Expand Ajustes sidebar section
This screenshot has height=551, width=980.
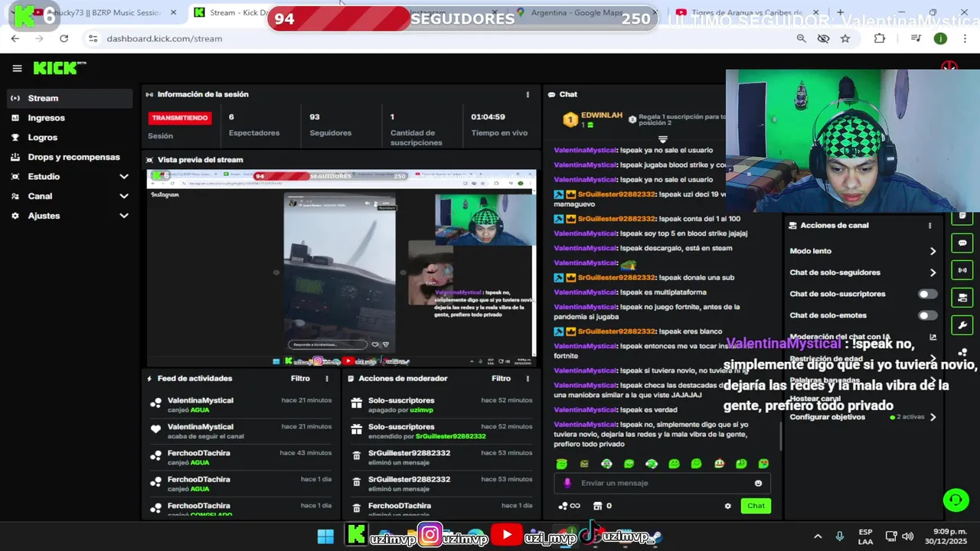(124, 216)
